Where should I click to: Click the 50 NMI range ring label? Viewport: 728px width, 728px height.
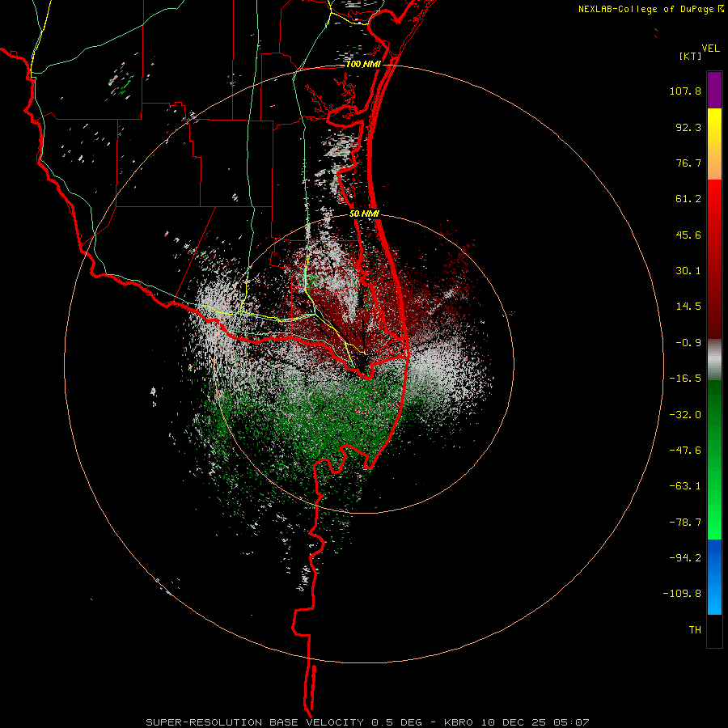click(x=365, y=214)
